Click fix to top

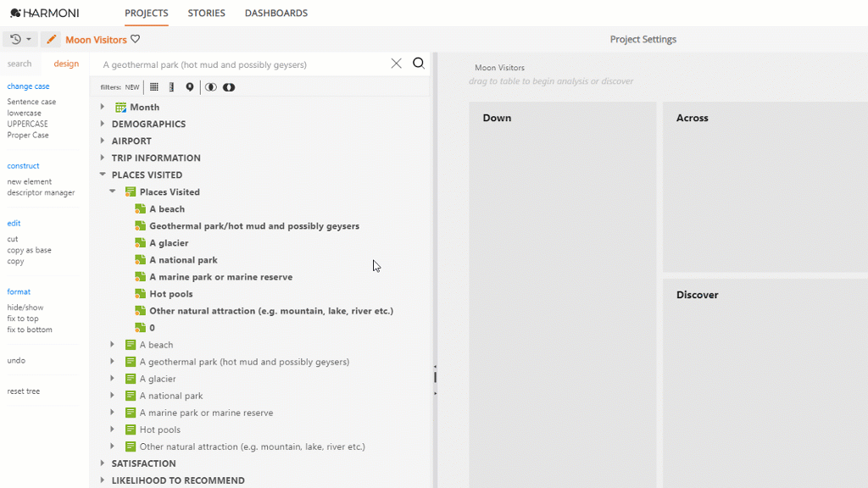pyautogui.click(x=23, y=319)
